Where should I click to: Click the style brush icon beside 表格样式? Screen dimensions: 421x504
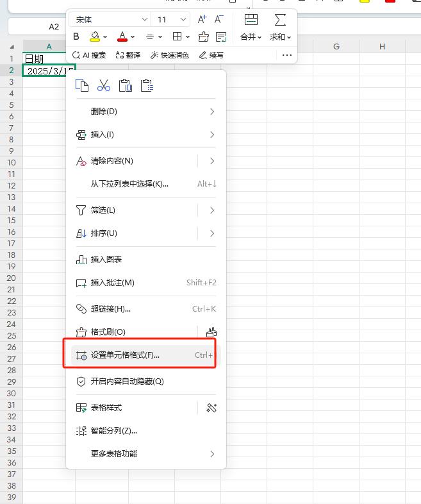(x=211, y=408)
